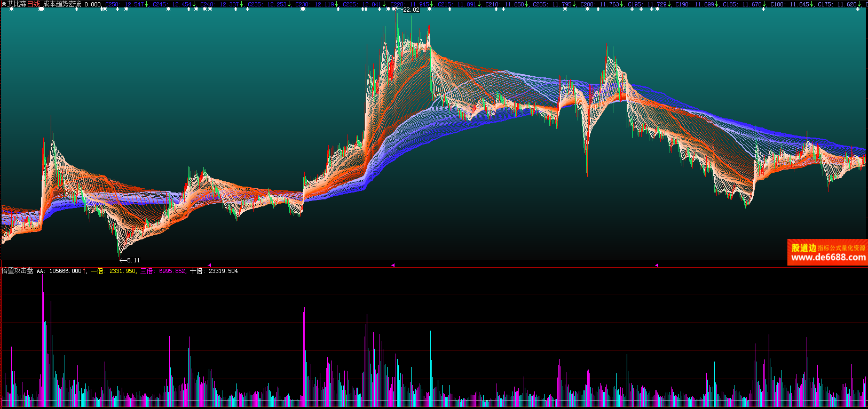Open the 倍量攻击盘 volume indicator label
The image size is (868, 409).
pos(18,271)
